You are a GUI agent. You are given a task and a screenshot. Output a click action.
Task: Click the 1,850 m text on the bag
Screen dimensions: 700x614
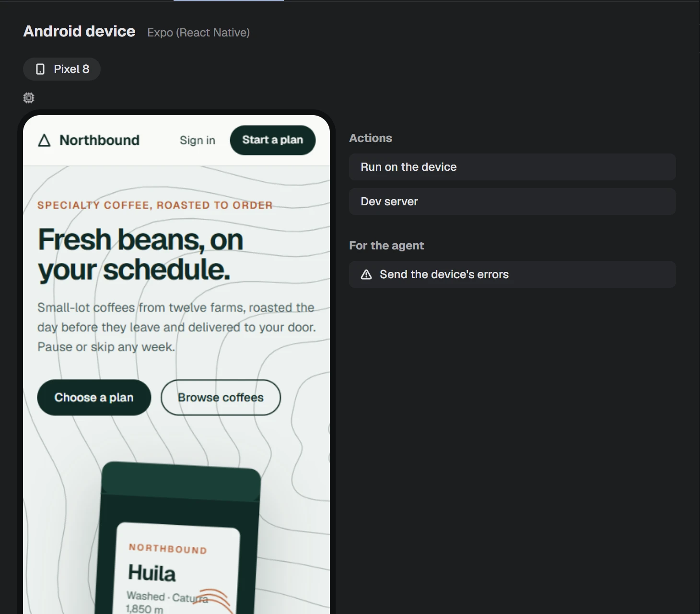[x=144, y=609]
